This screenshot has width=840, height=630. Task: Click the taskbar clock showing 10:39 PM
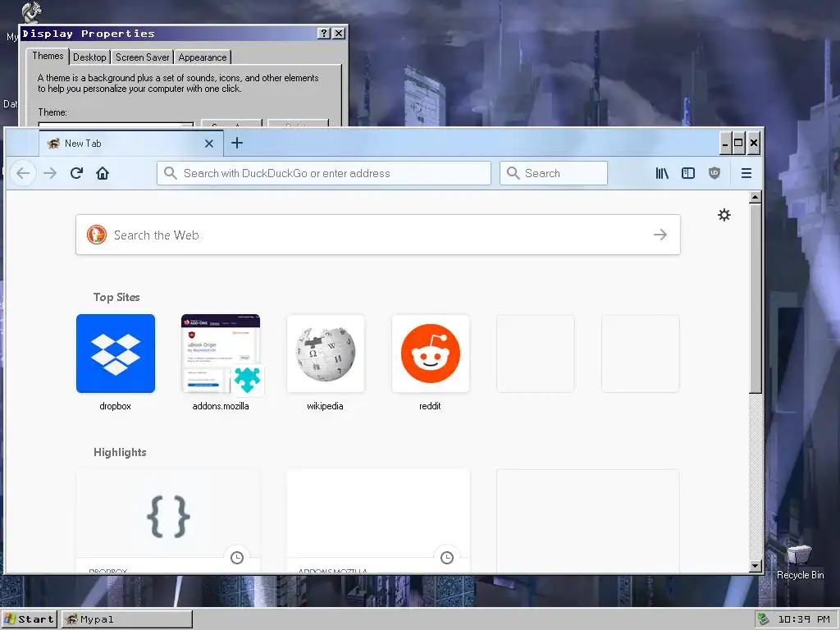coord(804,619)
